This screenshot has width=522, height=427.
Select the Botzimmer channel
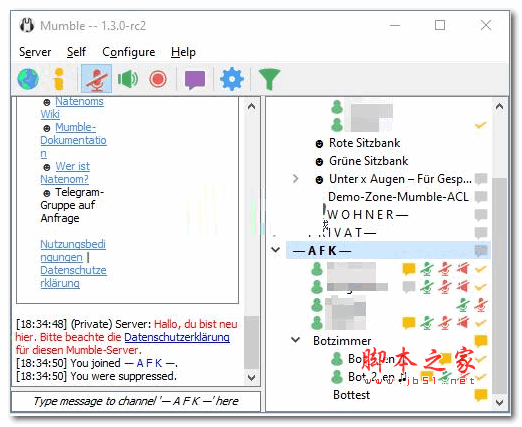coord(342,341)
